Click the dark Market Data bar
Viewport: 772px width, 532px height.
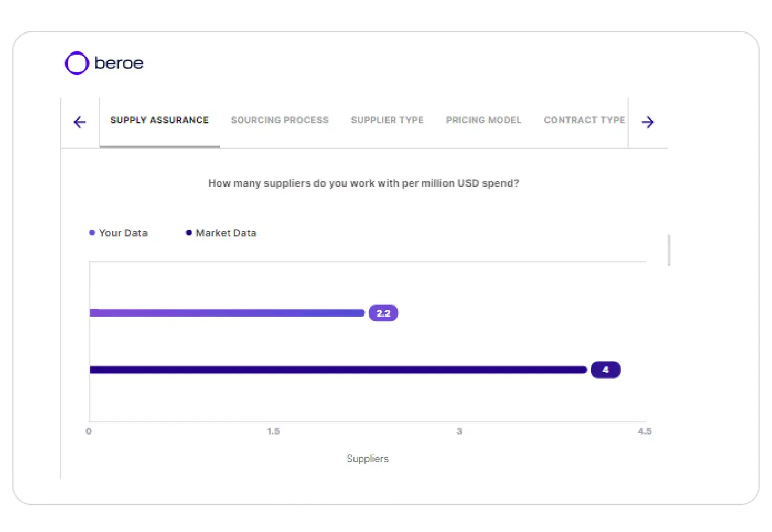pyautogui.click(x=338, y=370)
